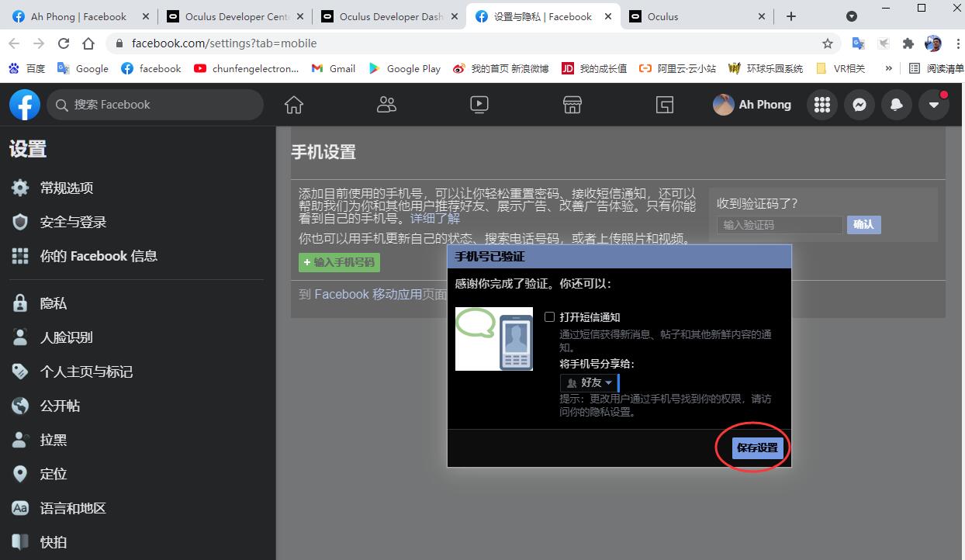Viewport: 965px width, 560px height.
Task: Click the 输入手机号码 green button
Action: [x=339, y=262]
